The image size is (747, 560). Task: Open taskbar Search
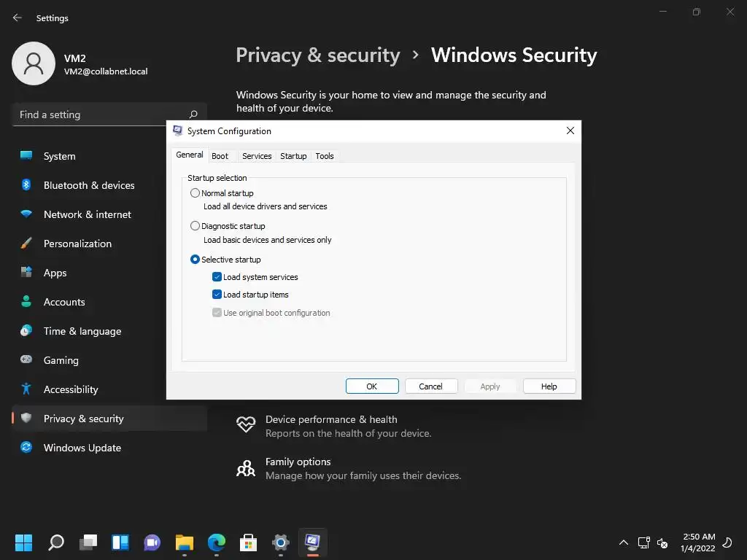(56, 542)
